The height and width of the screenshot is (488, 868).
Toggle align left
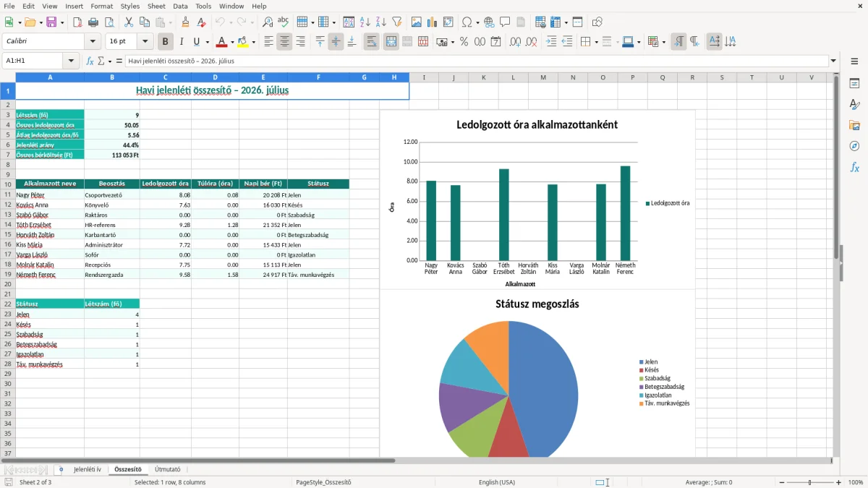point(268,42)
